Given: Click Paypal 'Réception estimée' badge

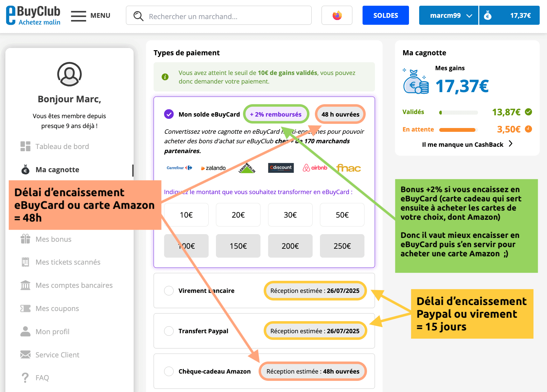Looking at the screenshot, I should click(x=315, y=331).
